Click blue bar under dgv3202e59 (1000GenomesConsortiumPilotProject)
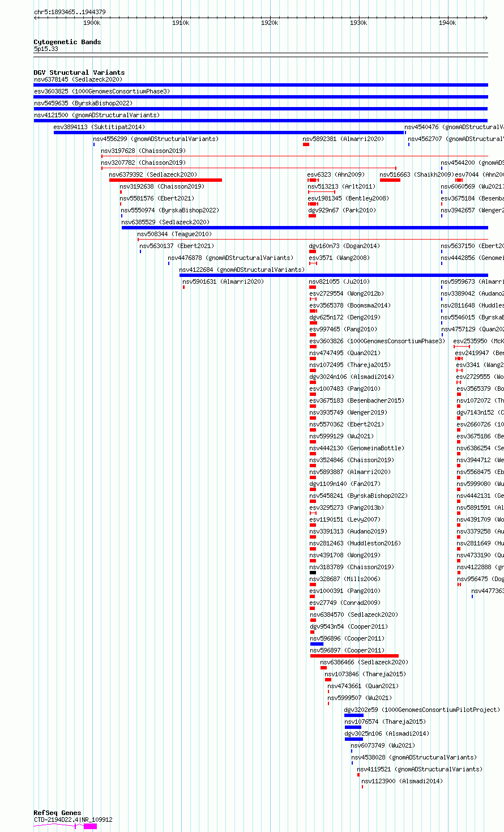This screenshot has height=832, width=504. point(354,715)
